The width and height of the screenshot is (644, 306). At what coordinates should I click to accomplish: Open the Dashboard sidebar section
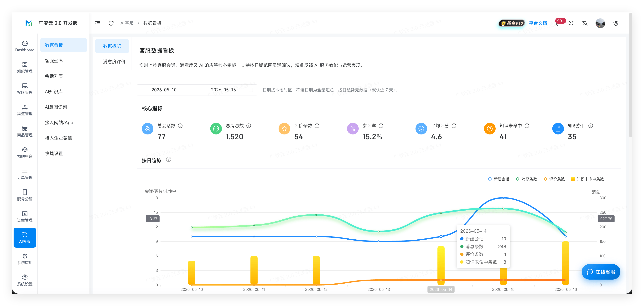[25, 46]
